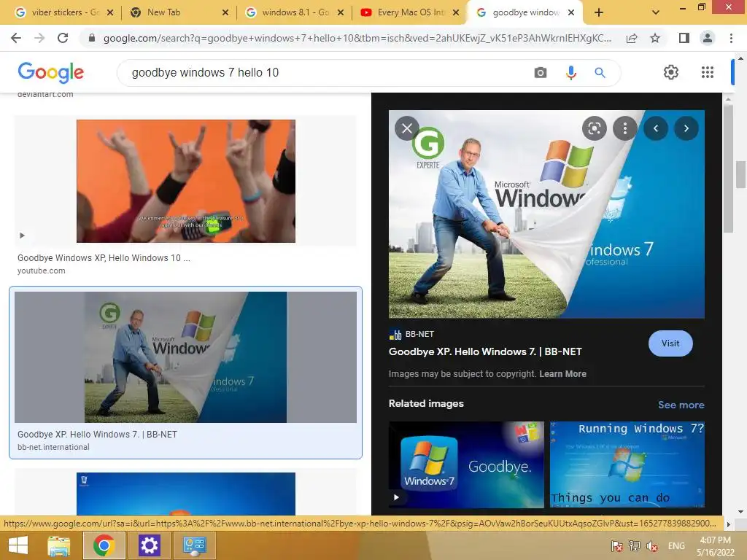Switch ENG input language
Viewport: 747px width, 560px height.
[x=676, y=546]
